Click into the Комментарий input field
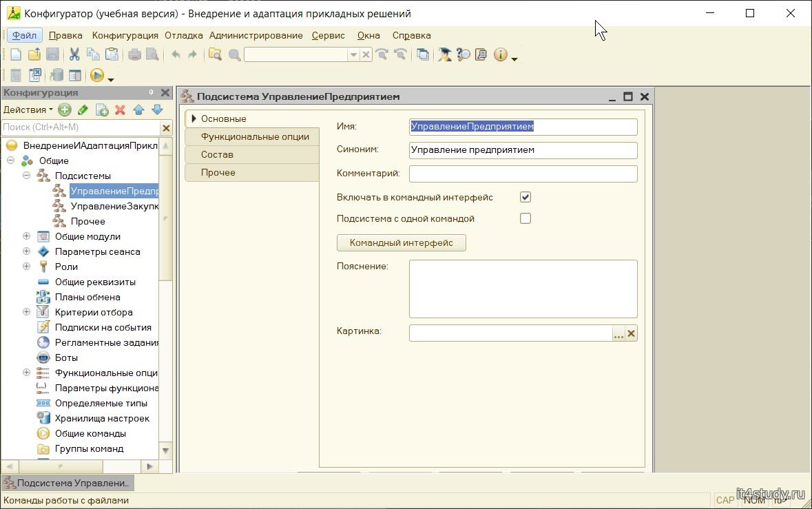The width and height of the screenshot is (812, 509). point(523,174)
